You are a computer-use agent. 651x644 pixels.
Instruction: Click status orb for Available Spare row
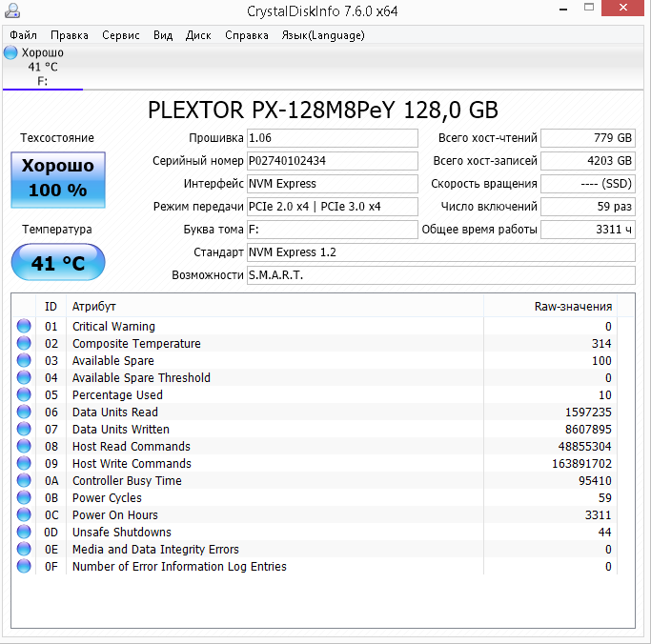(x=24, y=360)
